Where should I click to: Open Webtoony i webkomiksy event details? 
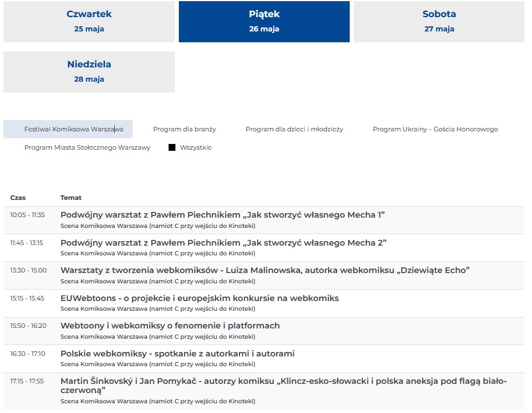[x=170, y=326]
